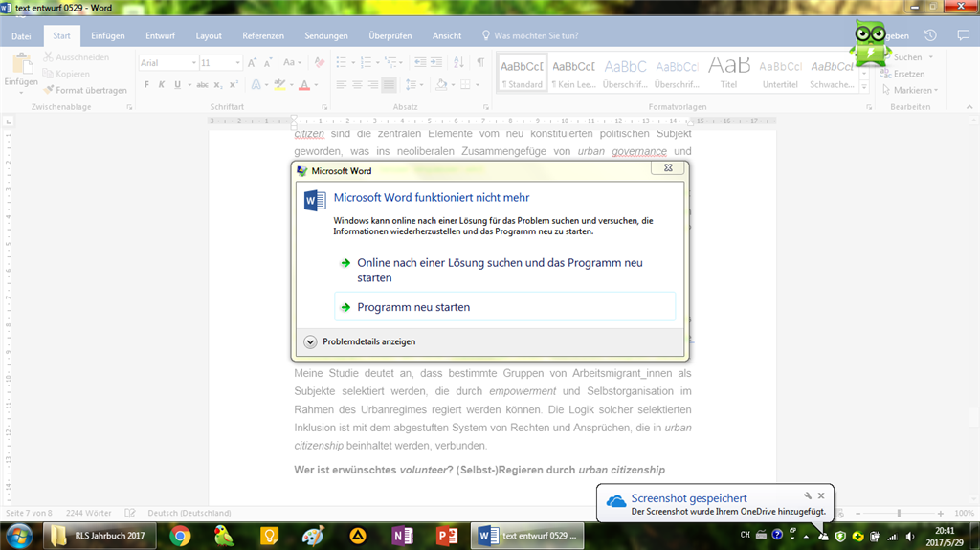Open the Windows Start menu
This screenshot has width=980, height=550.
tap(19, 536)
